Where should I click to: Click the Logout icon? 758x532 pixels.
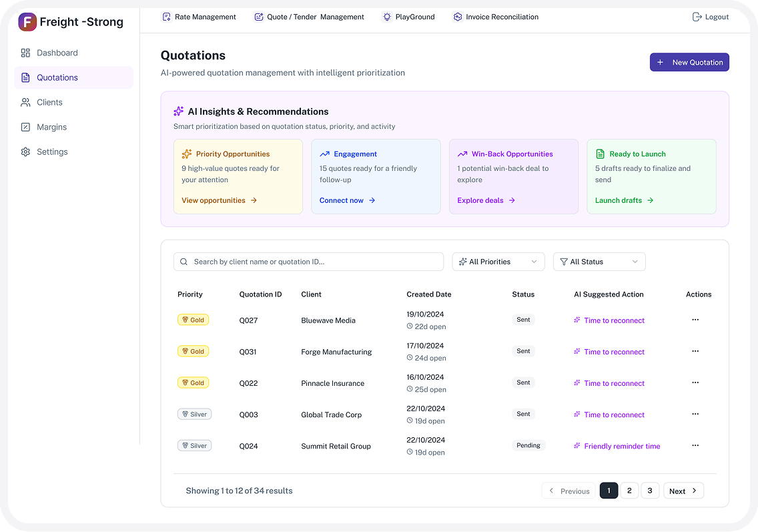697,17
